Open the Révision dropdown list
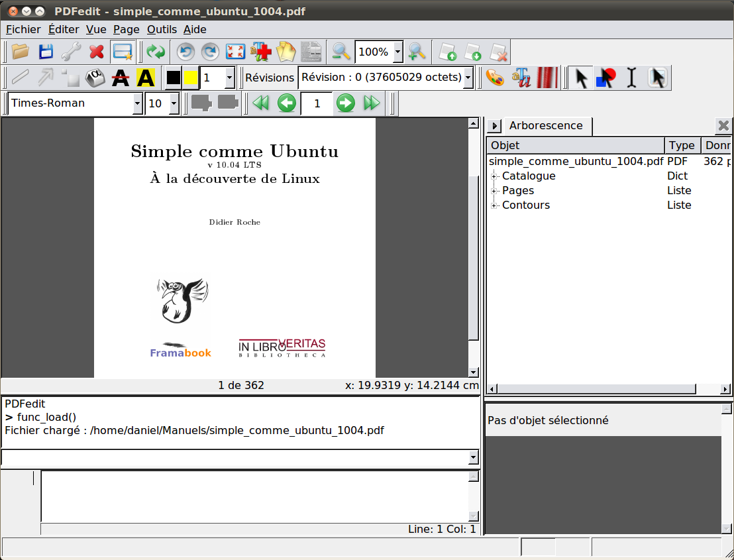 point(468,78)
